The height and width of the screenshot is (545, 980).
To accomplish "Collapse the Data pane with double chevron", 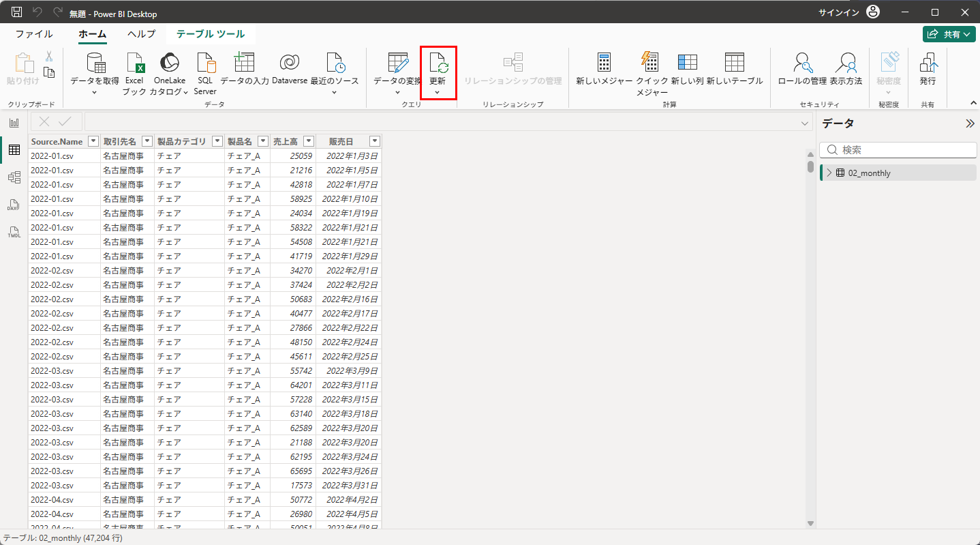I will (970, 123).
